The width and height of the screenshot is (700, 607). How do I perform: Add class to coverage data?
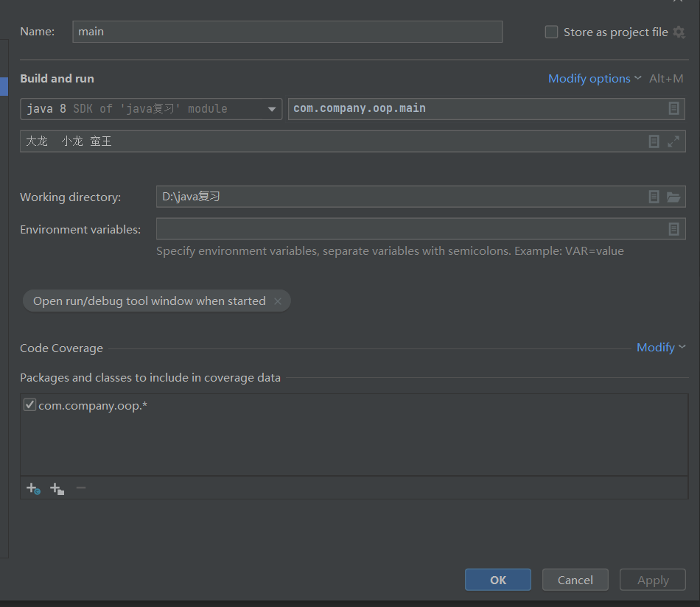coord(33,488)
